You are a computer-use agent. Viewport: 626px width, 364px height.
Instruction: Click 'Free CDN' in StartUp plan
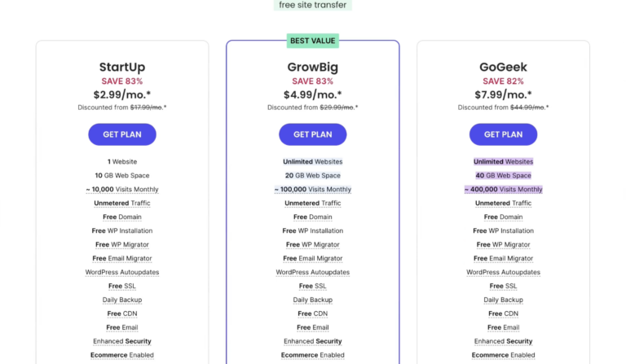tap(122, 314)
